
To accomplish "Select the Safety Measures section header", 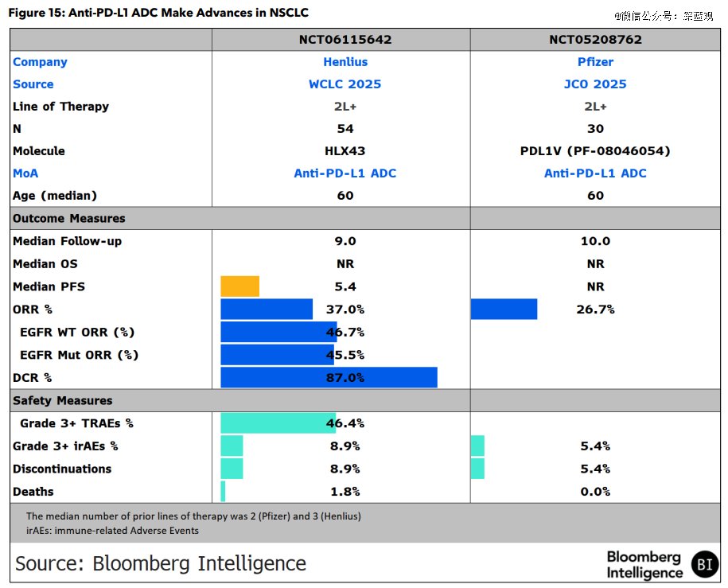I will pyautogui.click(x=62, y=400).
